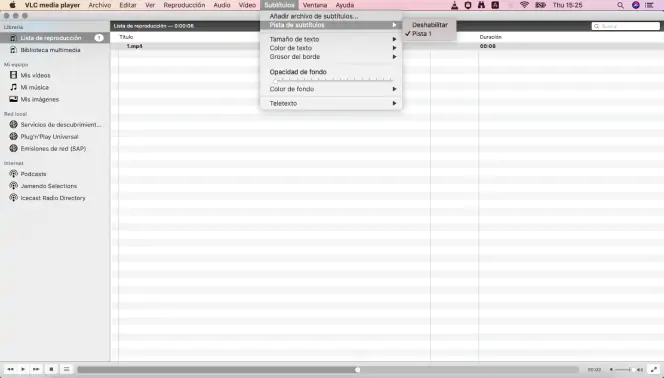
Task: Click the rewind previous track button
Action: coord(10,369)
